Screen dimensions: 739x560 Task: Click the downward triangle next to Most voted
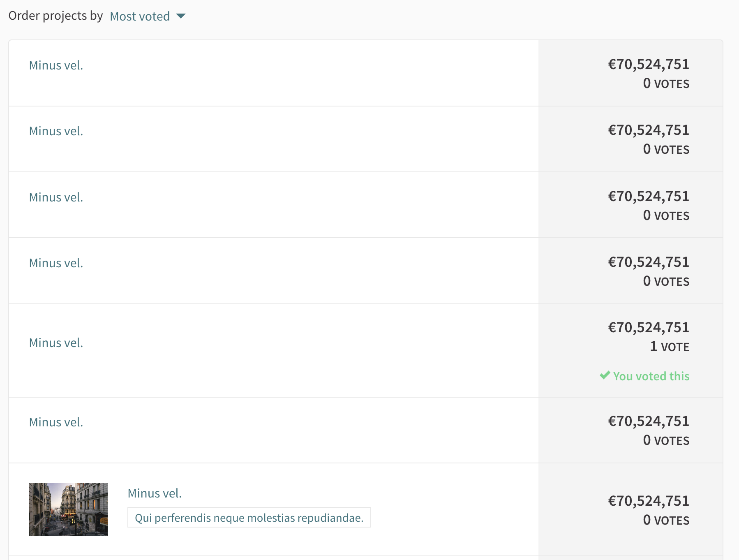click(x=181, y=17)
